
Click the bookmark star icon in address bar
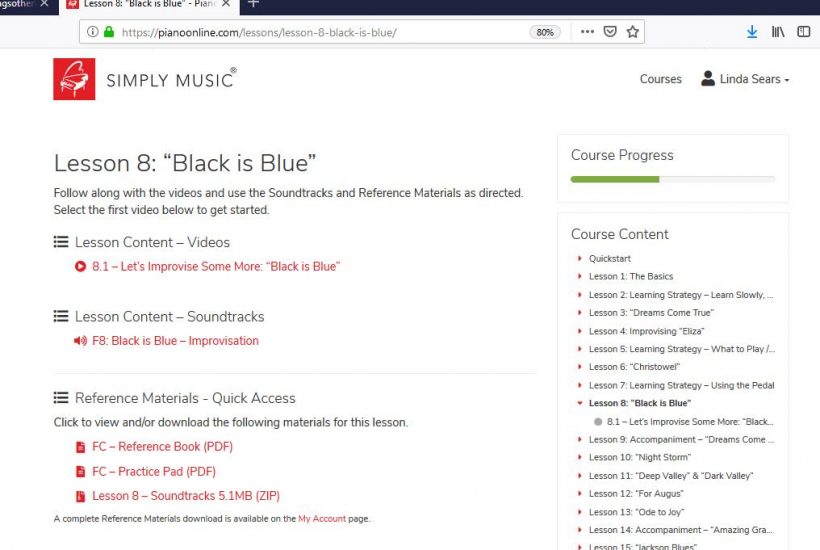coord(632,32)
